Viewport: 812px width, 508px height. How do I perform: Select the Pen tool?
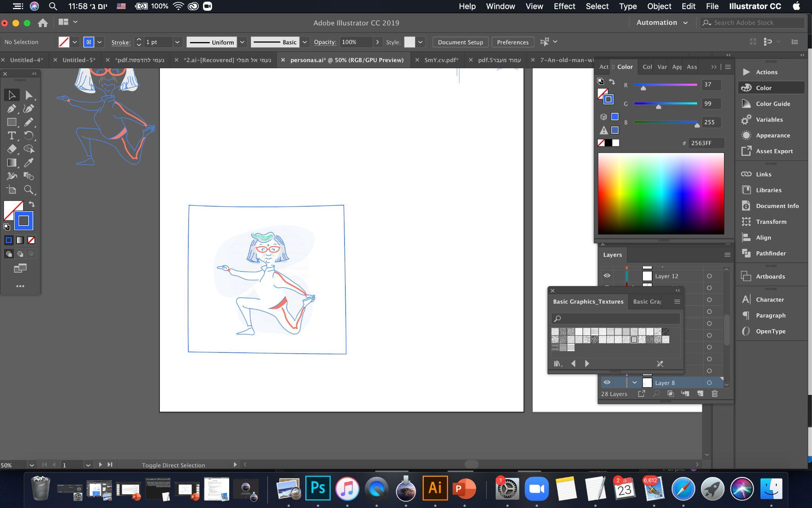[x=11, y=108]
